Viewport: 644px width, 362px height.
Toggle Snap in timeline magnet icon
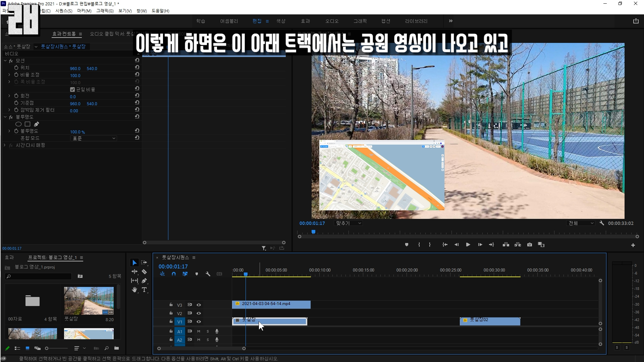(x=174, y=274)
